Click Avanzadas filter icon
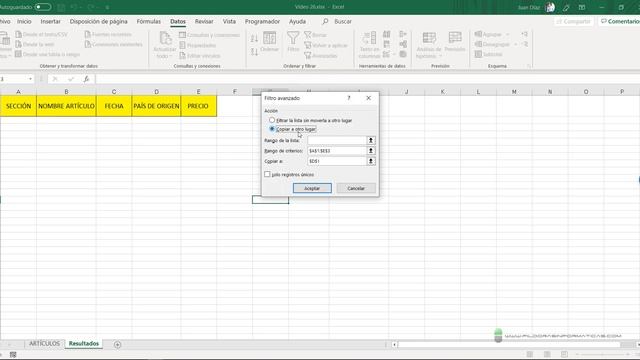640x360 pixels. (308, 55)
